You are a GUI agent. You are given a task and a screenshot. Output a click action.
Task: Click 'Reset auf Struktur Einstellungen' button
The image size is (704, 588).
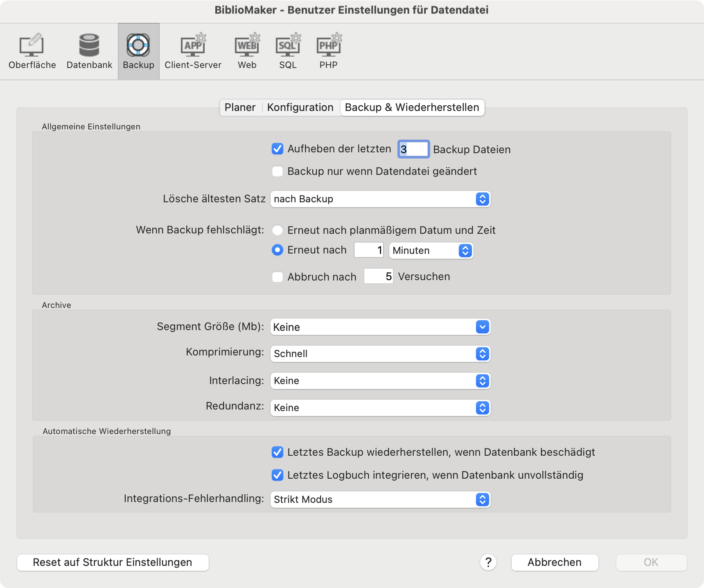[x=113, y=563]
